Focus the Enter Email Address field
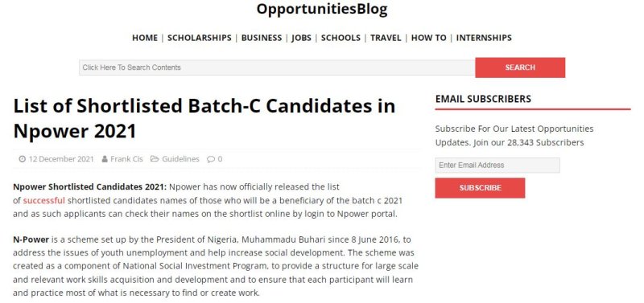644x303 pixels. coord(497,166)
